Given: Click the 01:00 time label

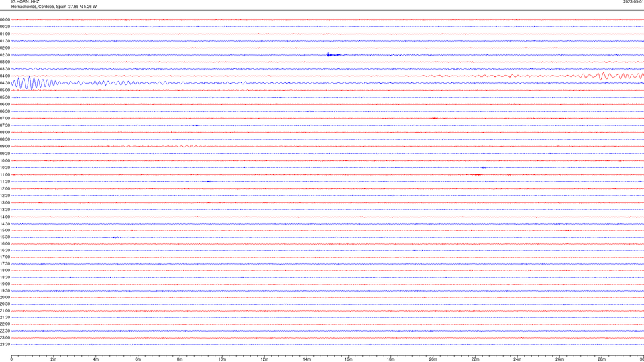Looking at the screenshot, I should [5, 34].
